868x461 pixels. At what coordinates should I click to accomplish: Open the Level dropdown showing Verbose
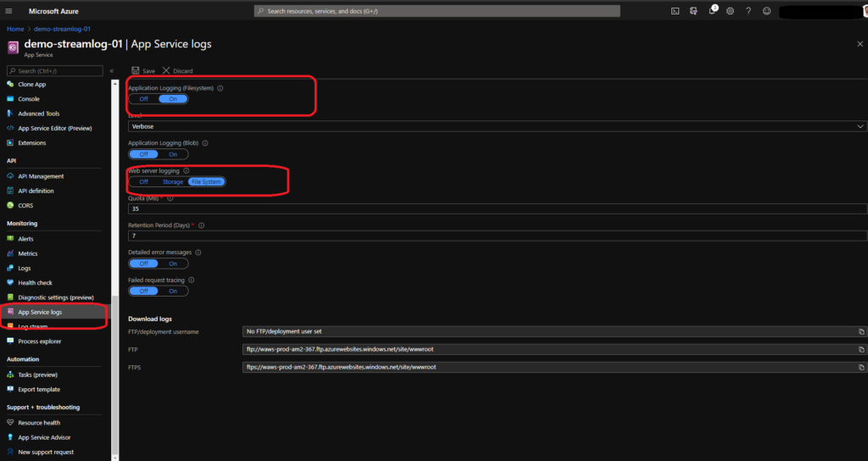(x=497, y=127)
